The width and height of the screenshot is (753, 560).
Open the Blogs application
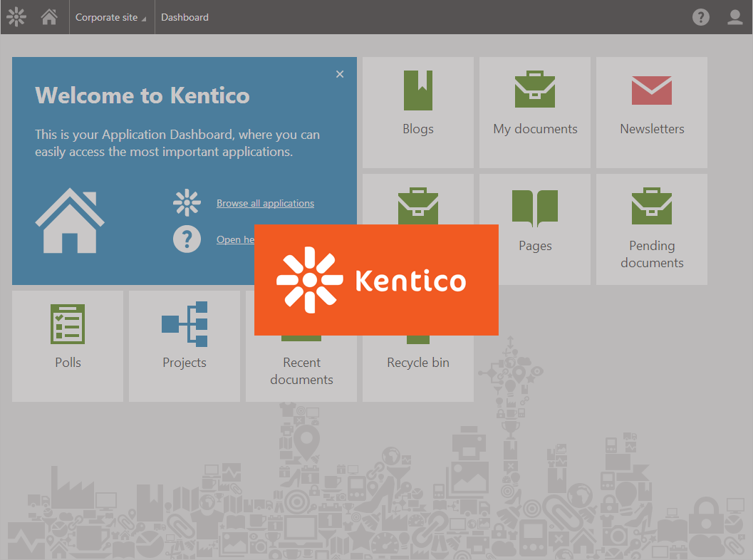tap(417, 113)
